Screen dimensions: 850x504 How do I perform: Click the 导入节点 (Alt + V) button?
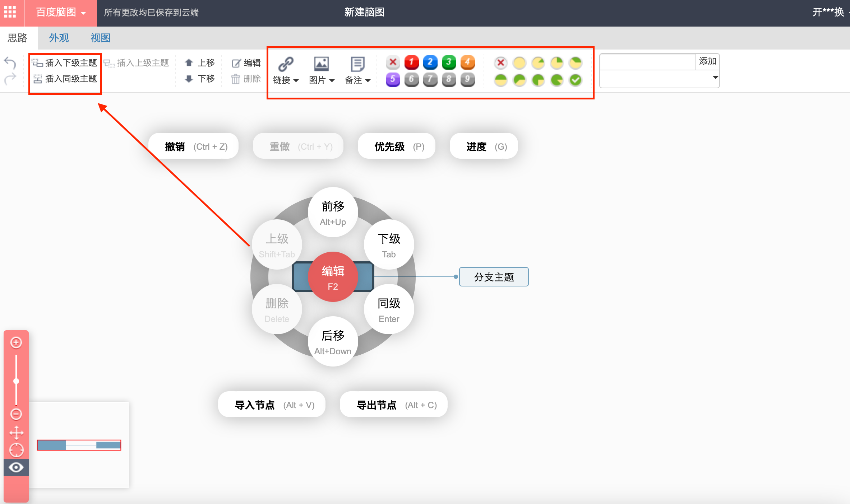[272, 405]
